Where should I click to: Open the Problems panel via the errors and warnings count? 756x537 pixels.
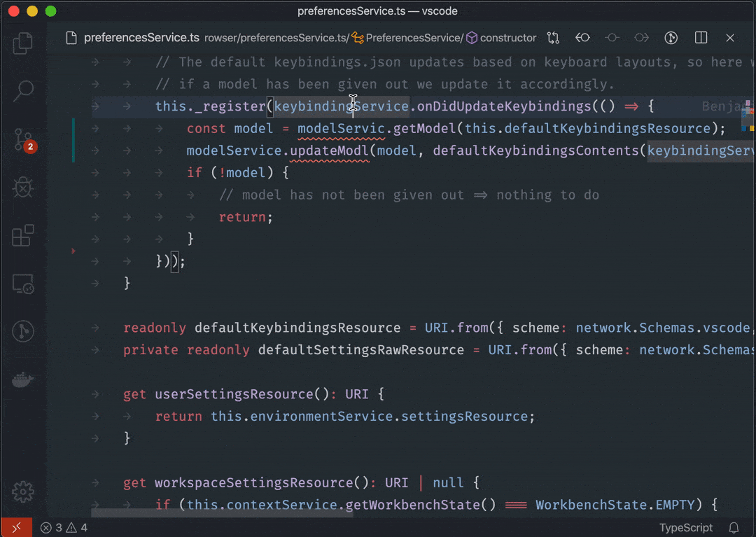tap(63, 528)
